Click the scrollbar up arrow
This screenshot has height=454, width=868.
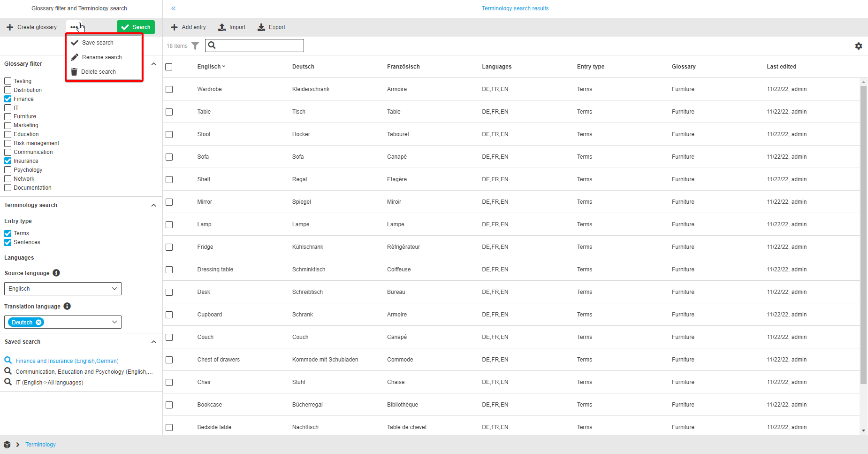pos(863,82)
